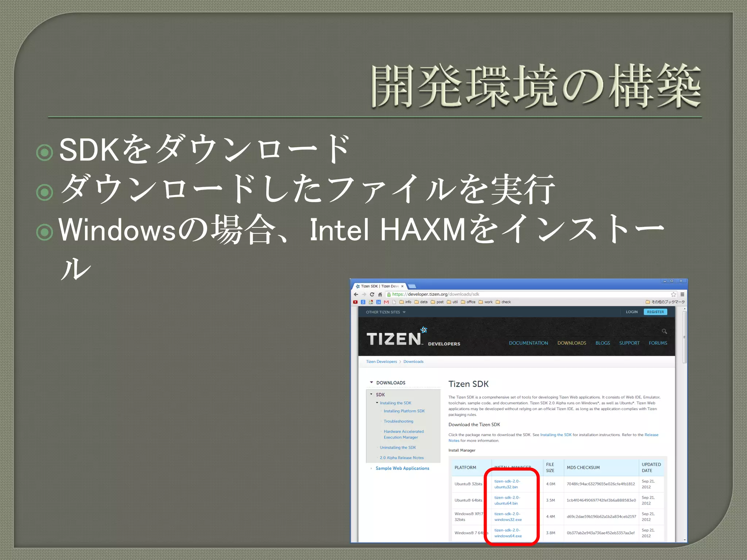The height and width of the screenshot is (560, 747).
Task: Click the browser address bar URL
Action: coord(436,294)
